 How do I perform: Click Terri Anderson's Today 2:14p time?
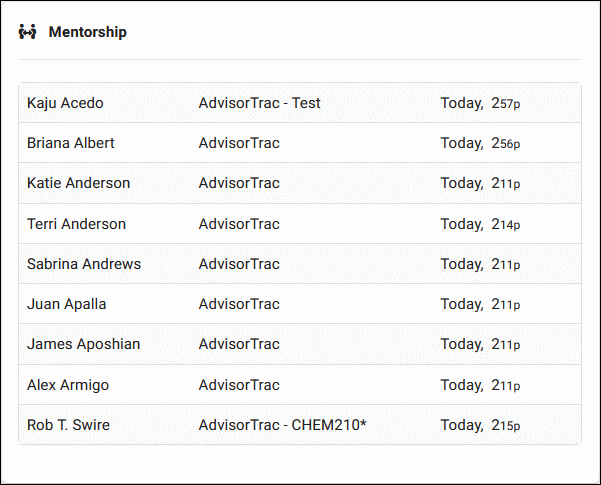click(x=480, y=224)
